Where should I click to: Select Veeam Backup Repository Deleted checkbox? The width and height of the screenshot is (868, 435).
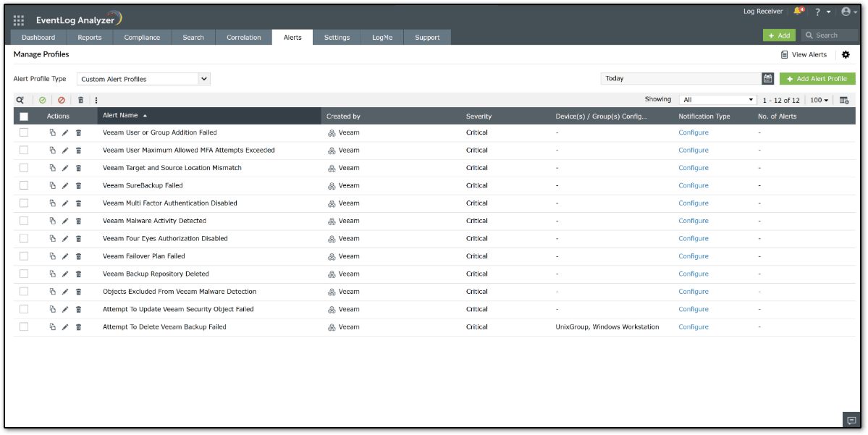[24, 274]
